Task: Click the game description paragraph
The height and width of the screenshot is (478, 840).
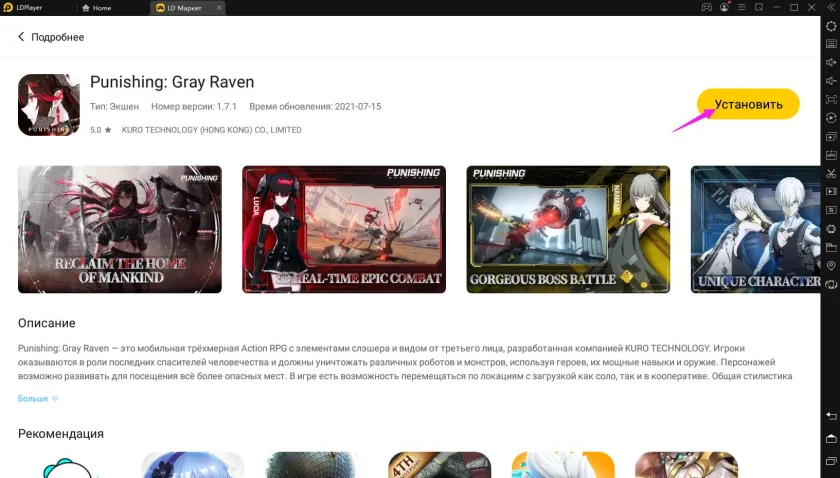Action: [x=405, y=362]
